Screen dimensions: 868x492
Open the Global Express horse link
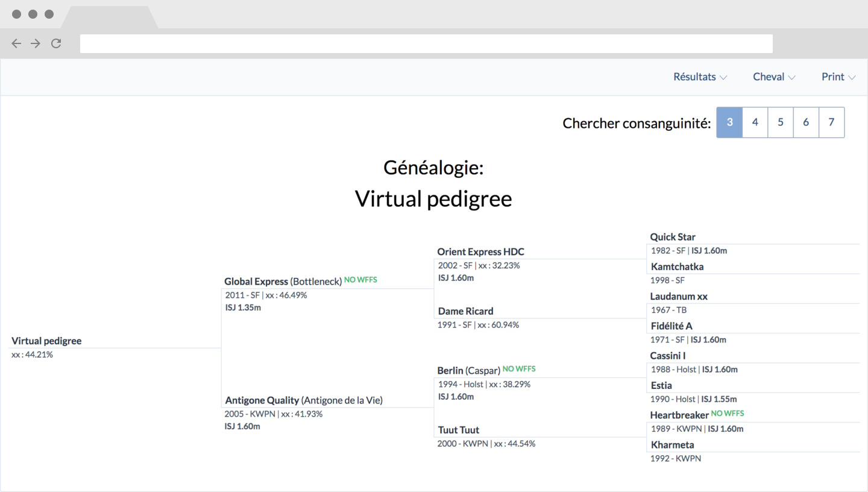(x=256, y=282)
